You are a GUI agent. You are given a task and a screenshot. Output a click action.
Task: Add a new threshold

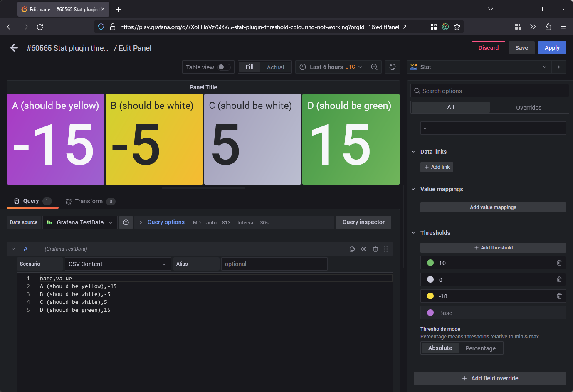493,247
